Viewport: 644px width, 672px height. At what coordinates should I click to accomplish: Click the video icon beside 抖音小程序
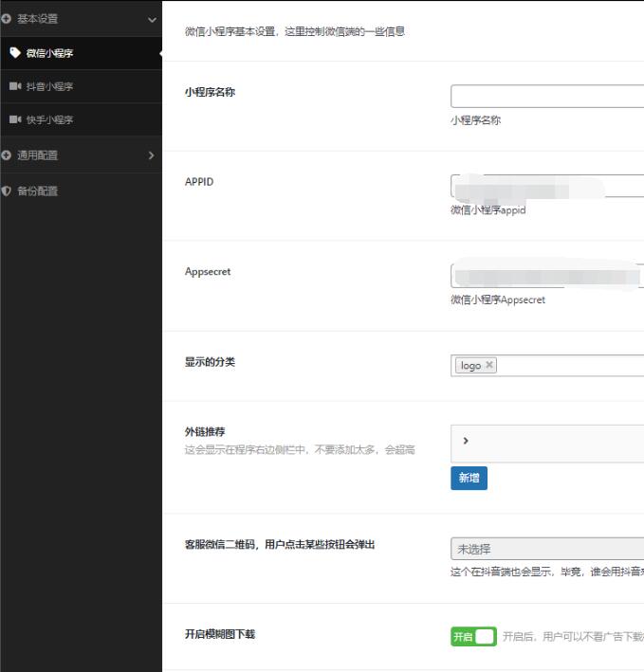15,86
